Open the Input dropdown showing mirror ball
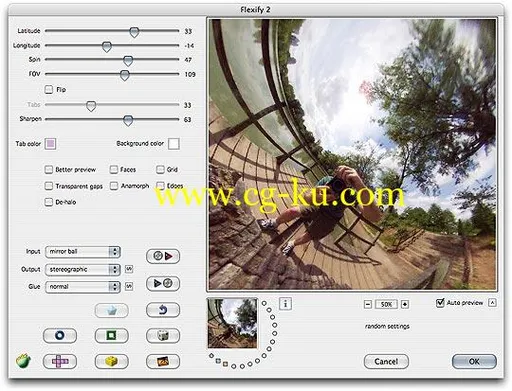Image resolution: width=512 pixels, height=391 pixels. pos(83,252)
